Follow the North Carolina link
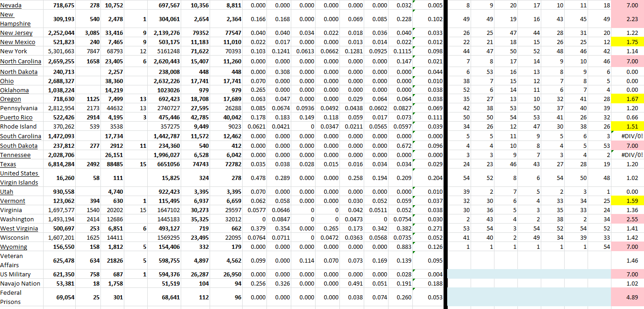644x309 pixels. click(21, 62)
